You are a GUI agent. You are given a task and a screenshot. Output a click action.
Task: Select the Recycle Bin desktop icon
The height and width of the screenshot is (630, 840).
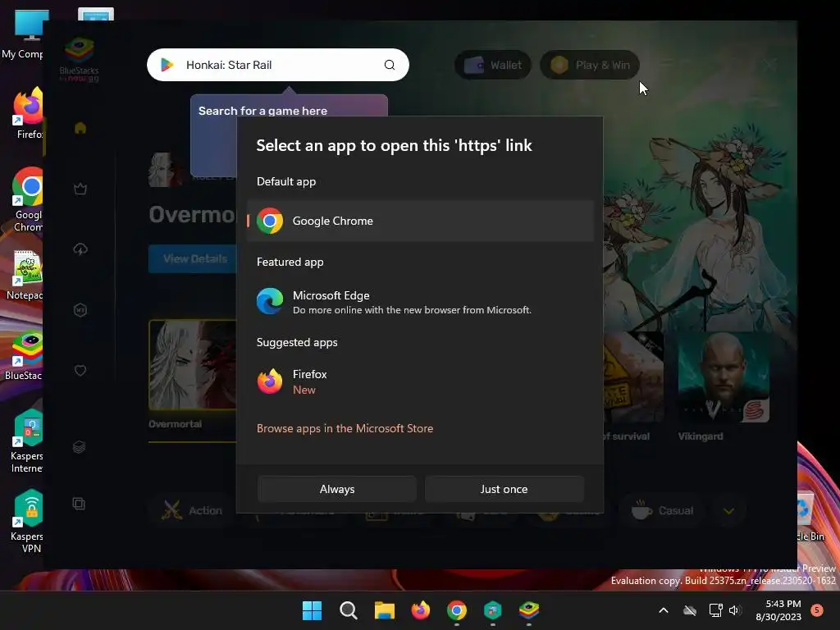(810, 518)
